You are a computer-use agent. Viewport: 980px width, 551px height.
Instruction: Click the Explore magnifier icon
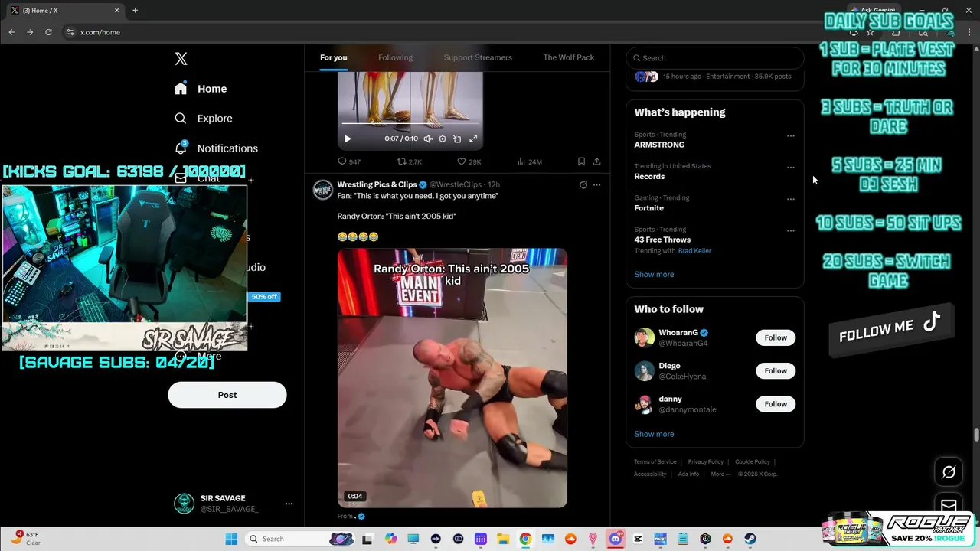coord(181,119)
